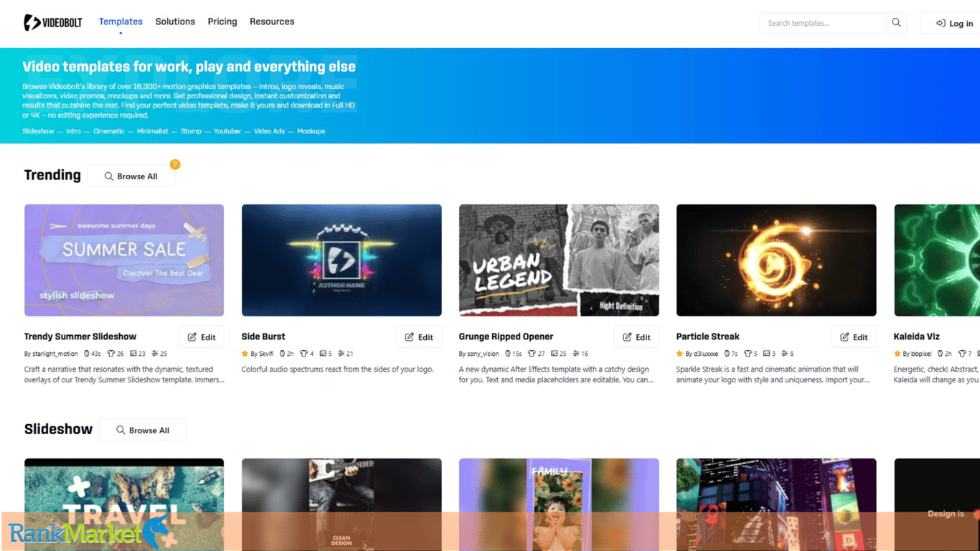The width and height of the screenshot is (980, 551).
Task: Edit the Trendy Summer Slideshow template
Action: point(202,336)
